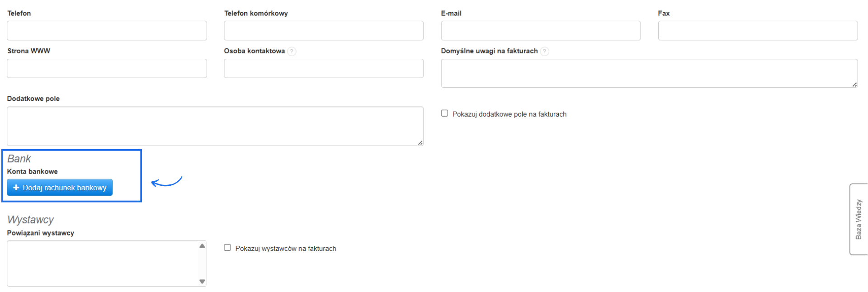
Task: Click plus icon on Dodaj rachunek bankowy
Action: pos(16,188)
